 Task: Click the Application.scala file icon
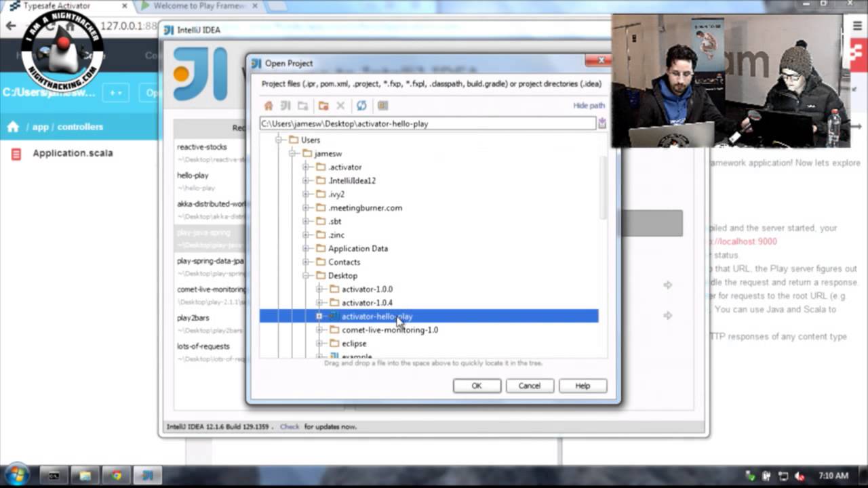pos(16,154)
